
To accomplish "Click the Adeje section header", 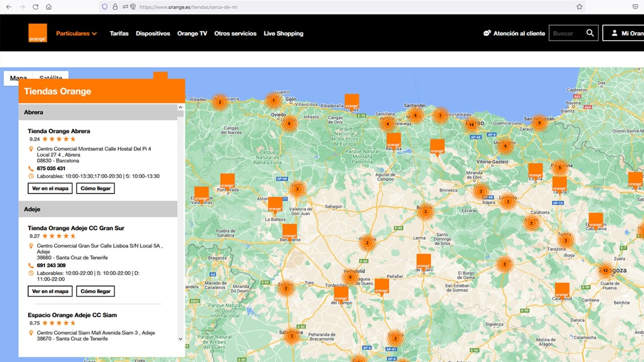I will coord(98,209).
